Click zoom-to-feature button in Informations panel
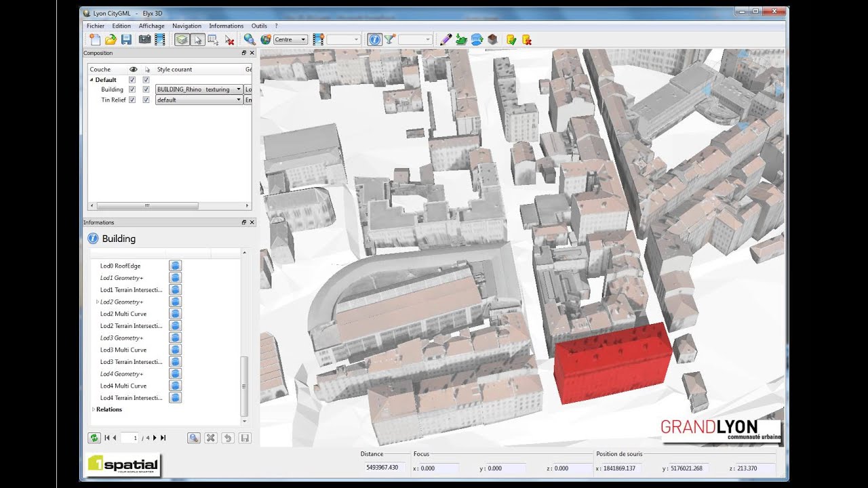The image size is (868, 488). pos(194,438)
